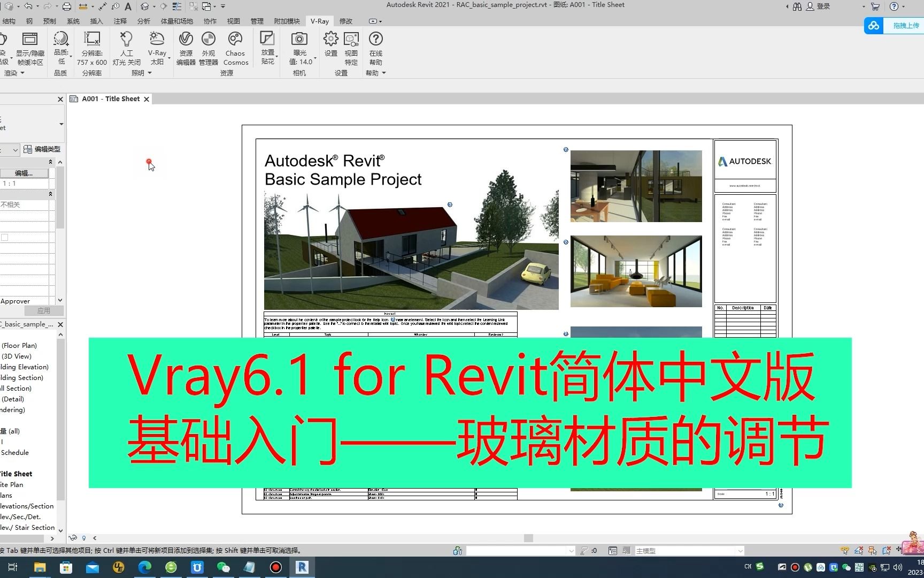Click the Resolution 757 x 600 icon

pyautogui.click(x=92, y=39)
